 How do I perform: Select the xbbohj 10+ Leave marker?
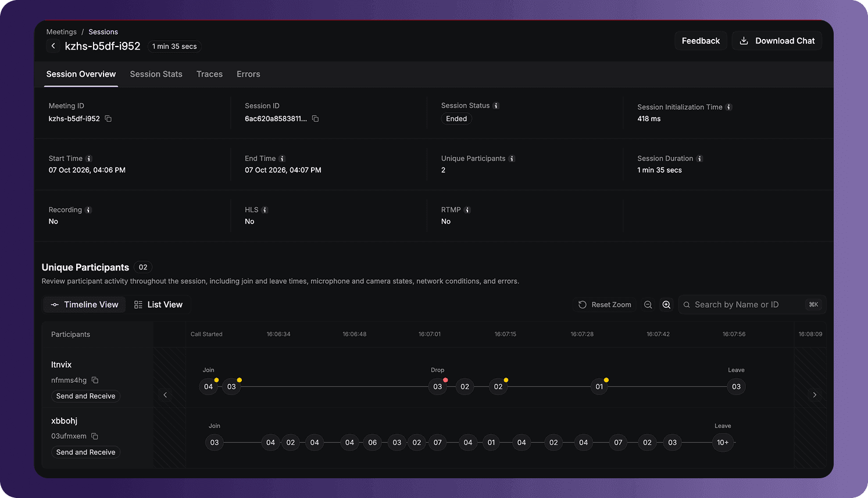(x=723, y=443)
